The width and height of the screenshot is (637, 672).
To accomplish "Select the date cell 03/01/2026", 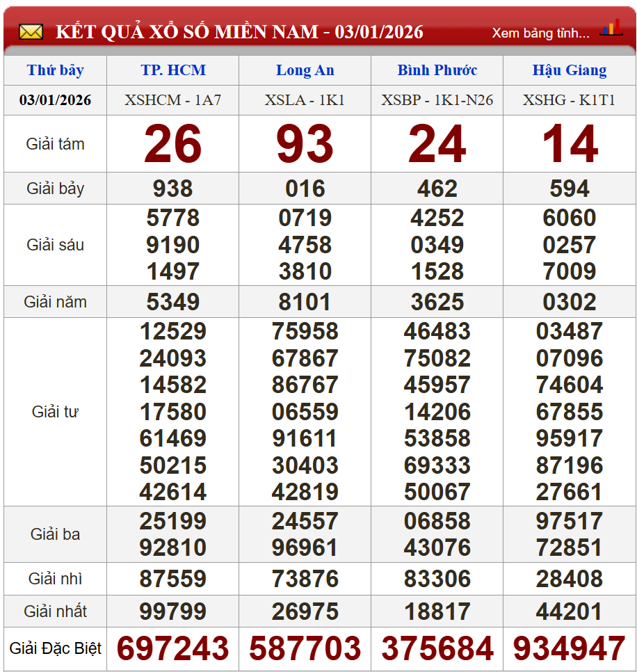I will [56, 100].
